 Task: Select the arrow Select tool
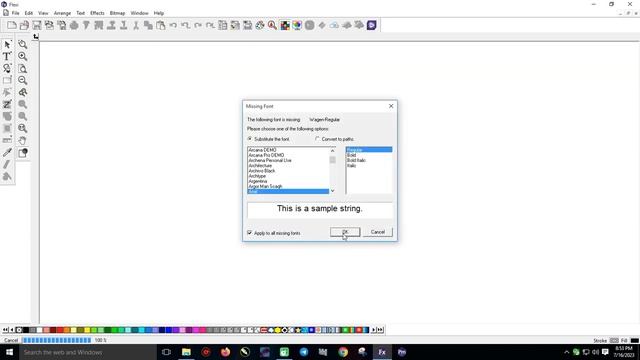pos(7,44)
